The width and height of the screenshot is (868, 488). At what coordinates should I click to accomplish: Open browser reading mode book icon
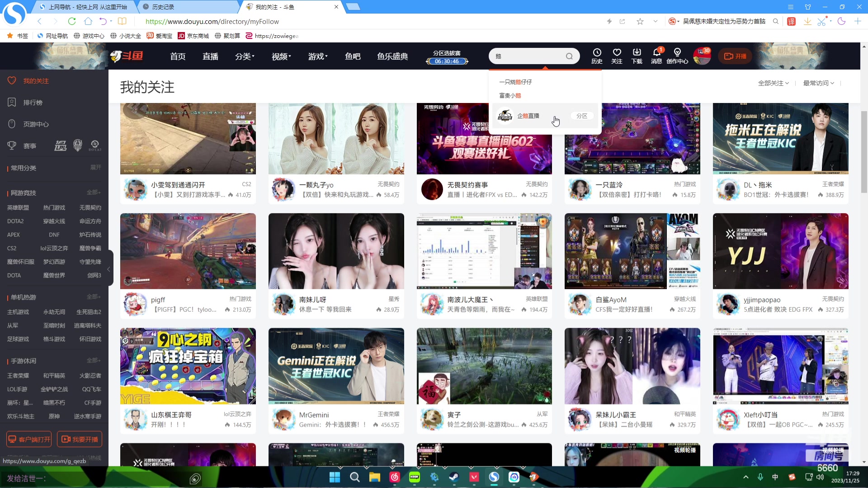(x=122, y=21)
